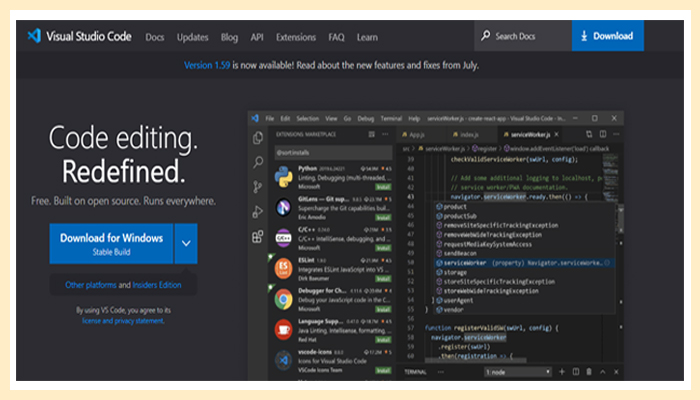Open the Edit menu in the editor
Screen dimensions: 700x400
click(x=285, y=119)
